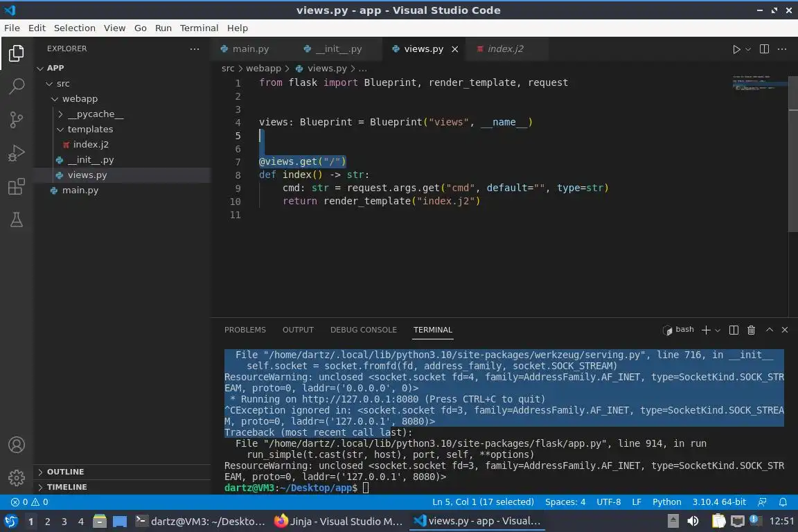Open the Extensions view
Viewport: 798px width, 532px height.
[x=17, y=186]
